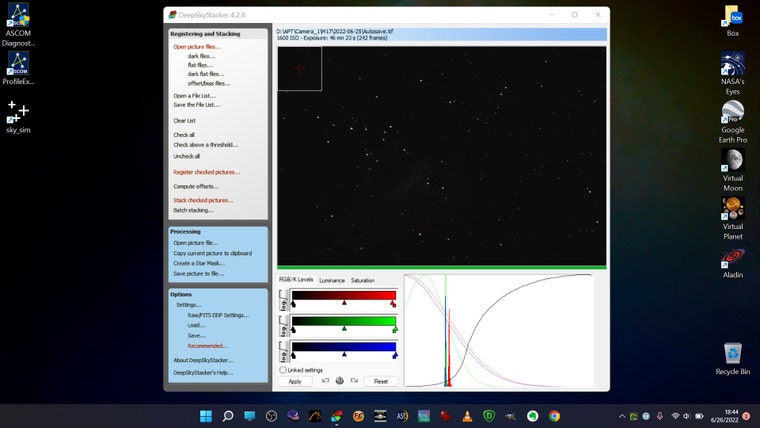Click Copy current picture to clipboard

click(x=212, y=254)
